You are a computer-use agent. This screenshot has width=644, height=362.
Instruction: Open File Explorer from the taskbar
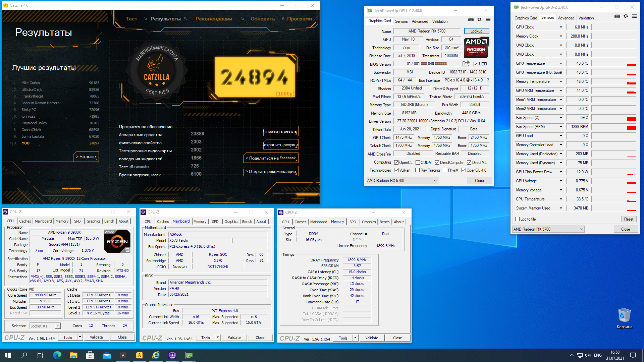pyautogui.click(x=74, y=355)
